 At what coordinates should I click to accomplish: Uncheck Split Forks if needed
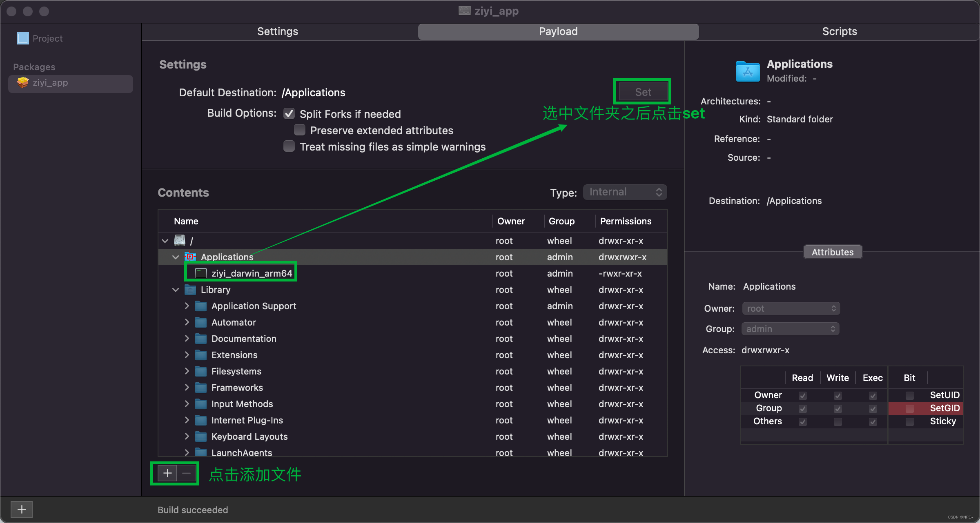289,114
